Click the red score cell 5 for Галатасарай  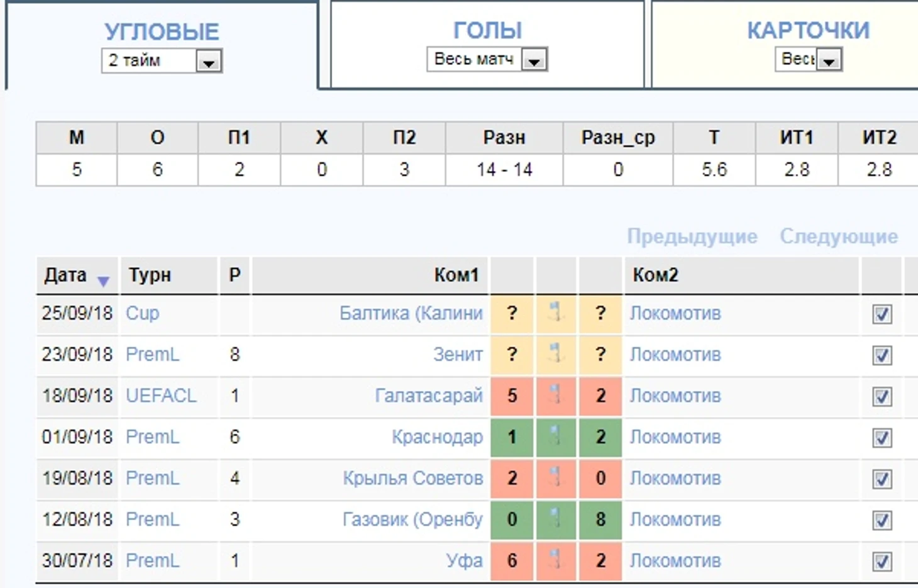(512, 396)
